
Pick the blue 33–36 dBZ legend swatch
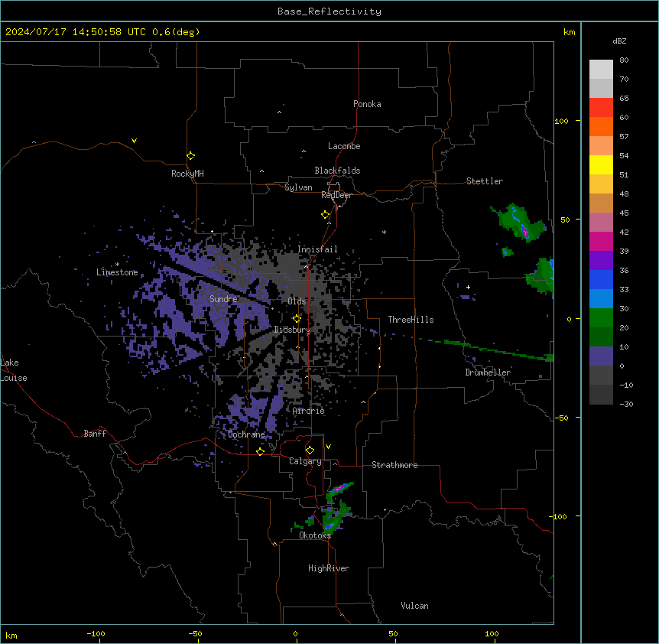[x=601, y=279]
